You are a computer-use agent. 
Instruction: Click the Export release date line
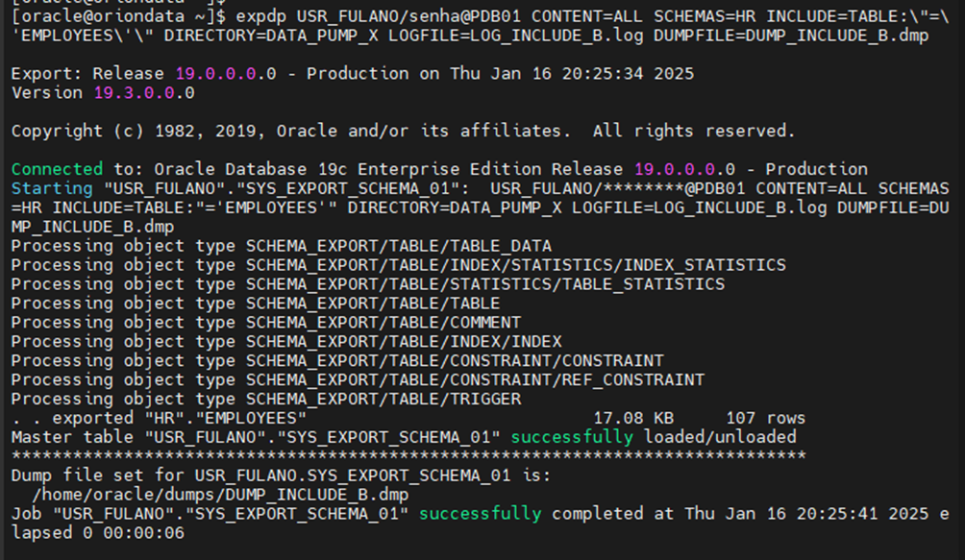[352, 74]
